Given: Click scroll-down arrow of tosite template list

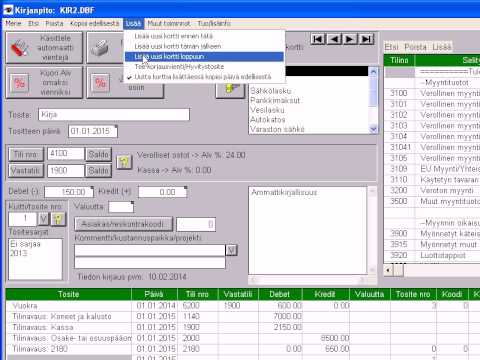Looking at the screenshot, I should click(x=373, y=129).
